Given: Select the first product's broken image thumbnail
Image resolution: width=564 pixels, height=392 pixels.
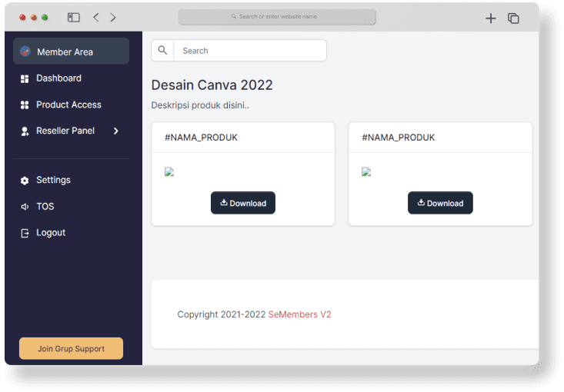Looking at the screenshot, I should click(169, 172).
